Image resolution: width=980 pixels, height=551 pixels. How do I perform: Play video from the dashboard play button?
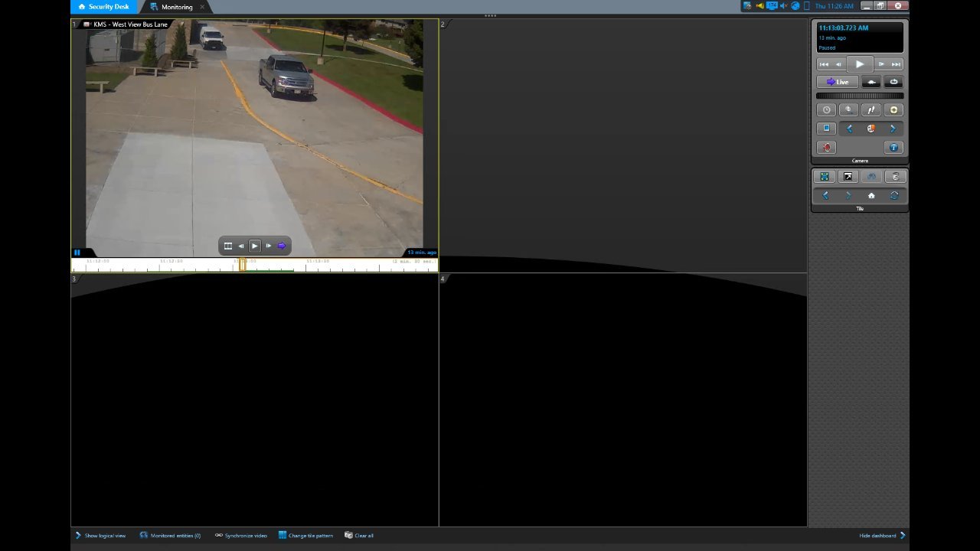(860, 64)
